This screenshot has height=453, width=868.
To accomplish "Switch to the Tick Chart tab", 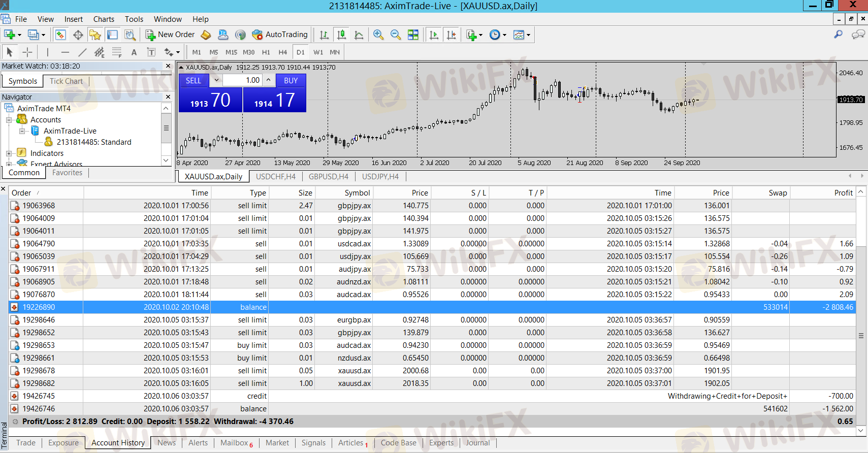I will [66, 81].
